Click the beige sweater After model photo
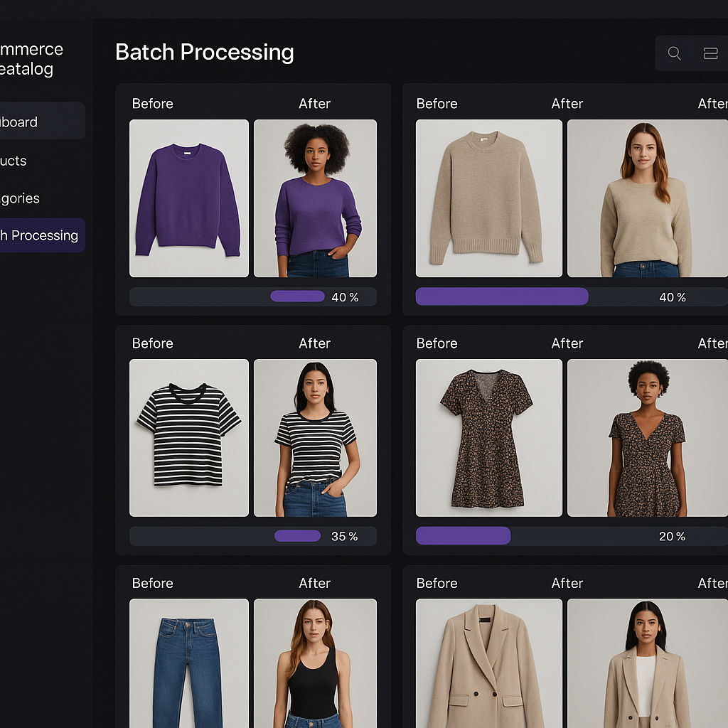Screen dimensions: 728x728 click(647, 198)
